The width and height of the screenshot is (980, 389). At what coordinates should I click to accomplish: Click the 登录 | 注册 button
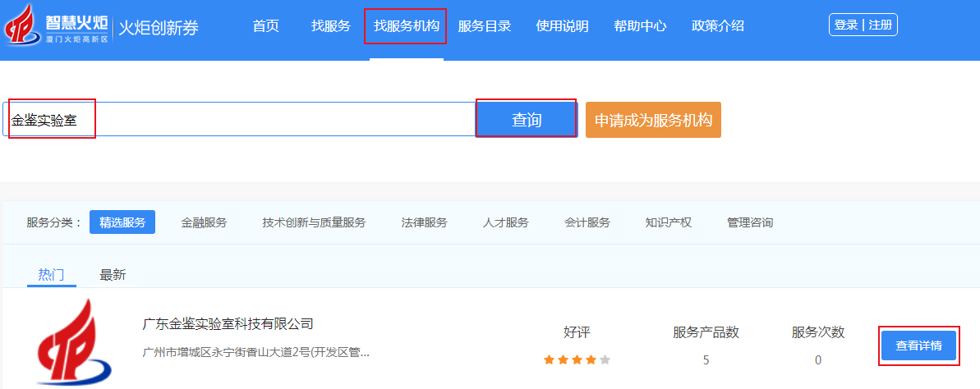tap(863, 25)
